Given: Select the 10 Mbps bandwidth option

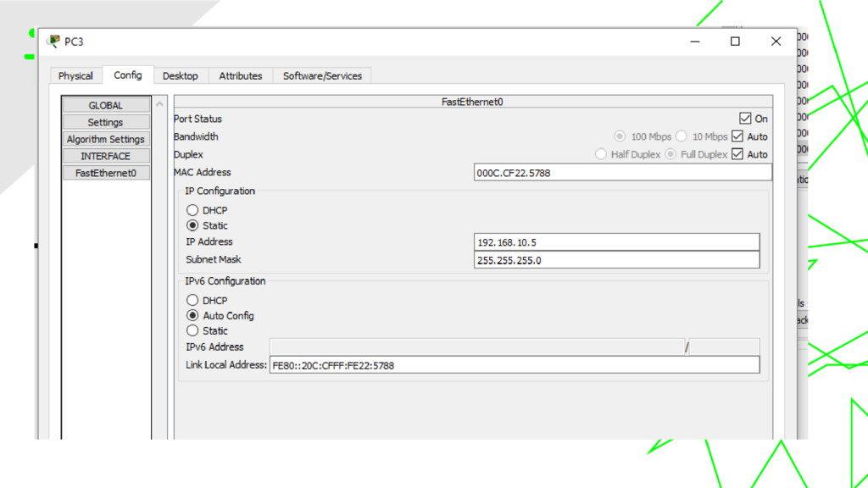Looking at the screenshot, I should point(682,136).
